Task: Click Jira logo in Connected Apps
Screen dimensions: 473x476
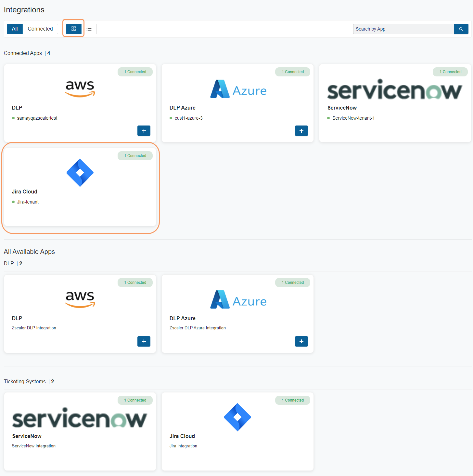Action: (x=80, y=173)
